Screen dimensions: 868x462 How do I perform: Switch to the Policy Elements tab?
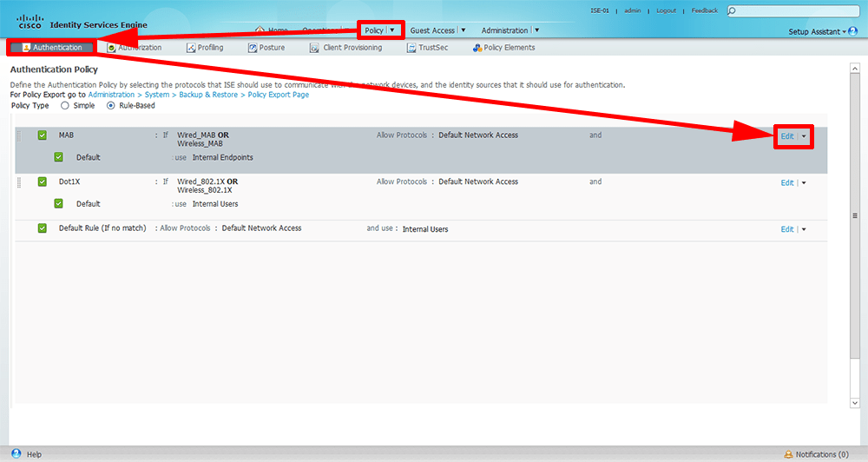(510, 48)
